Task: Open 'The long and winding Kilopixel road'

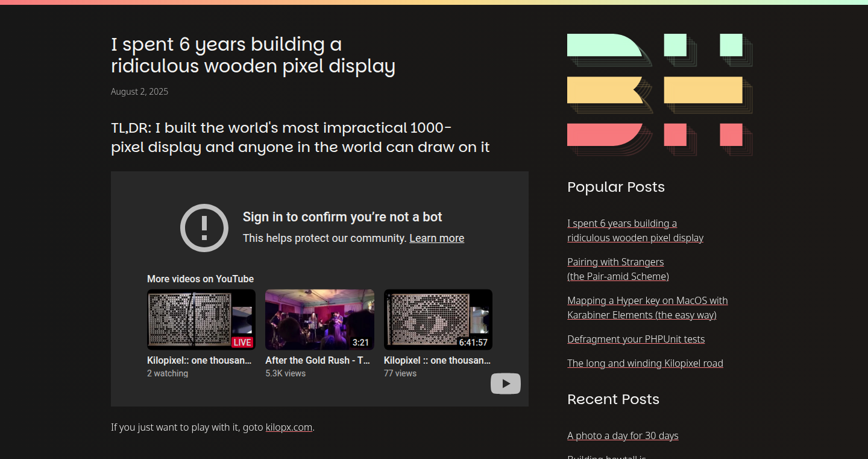Action: (x=645, y=363)
